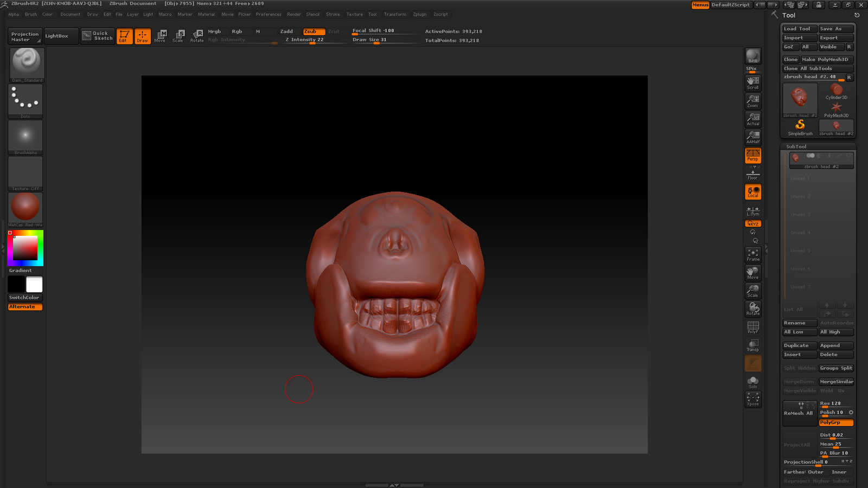This screenshot has height=488, width=868.
Task: Toggle Persp perspective view
Action: 752,155
